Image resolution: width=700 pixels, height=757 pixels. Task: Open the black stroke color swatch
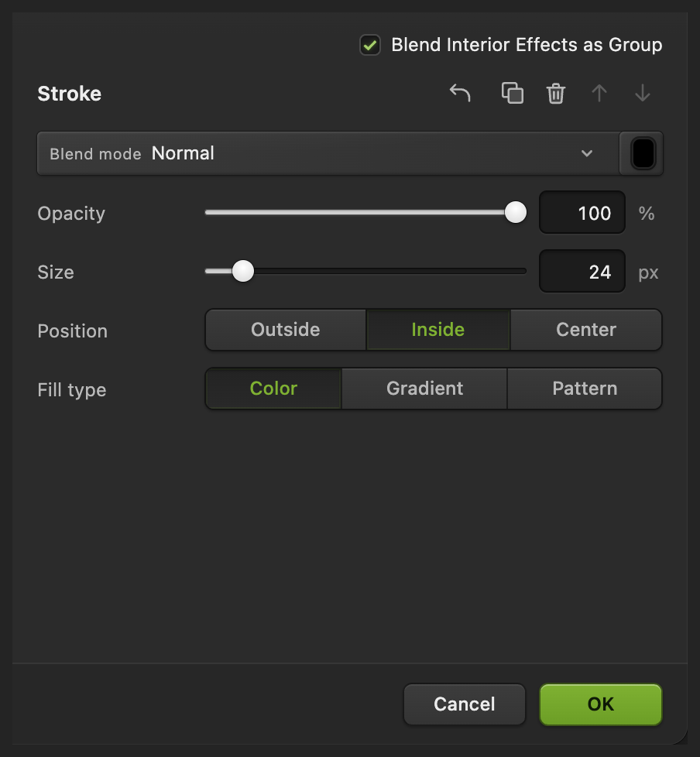pos(643,153)
